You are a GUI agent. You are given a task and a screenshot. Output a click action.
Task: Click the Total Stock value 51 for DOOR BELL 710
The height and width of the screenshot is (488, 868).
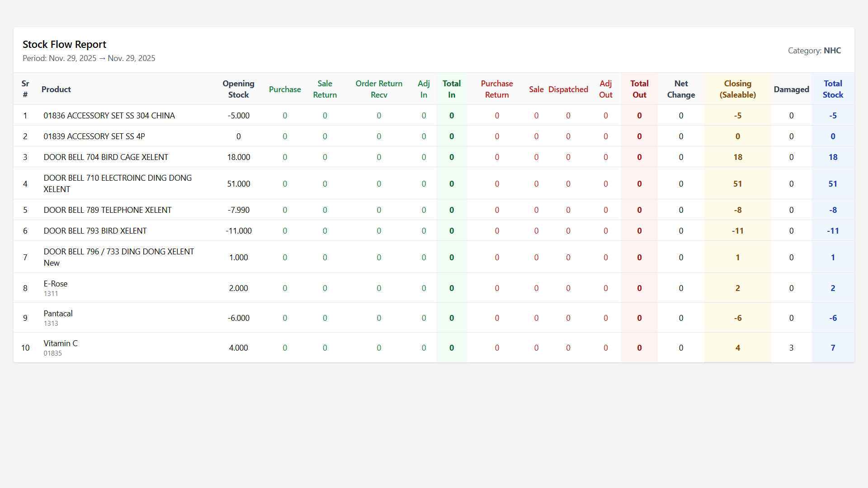click(x=833, y=183)
